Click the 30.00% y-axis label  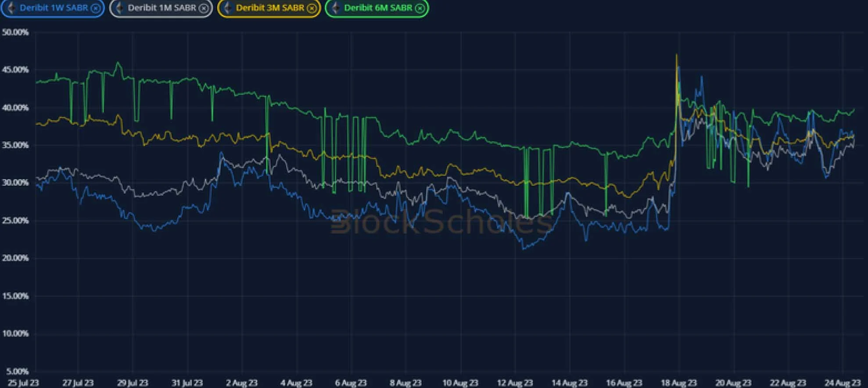point(15,182)
